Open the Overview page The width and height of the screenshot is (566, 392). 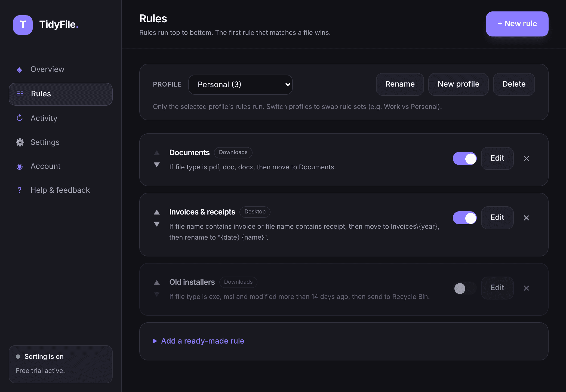point(61,69)
